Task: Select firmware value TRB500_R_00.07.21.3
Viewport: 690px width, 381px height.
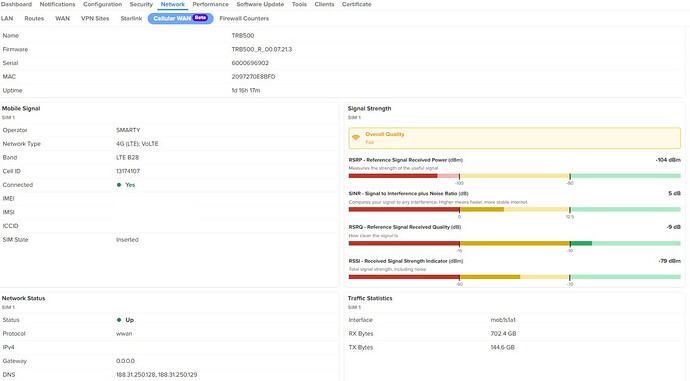Action: click(262, 49)
